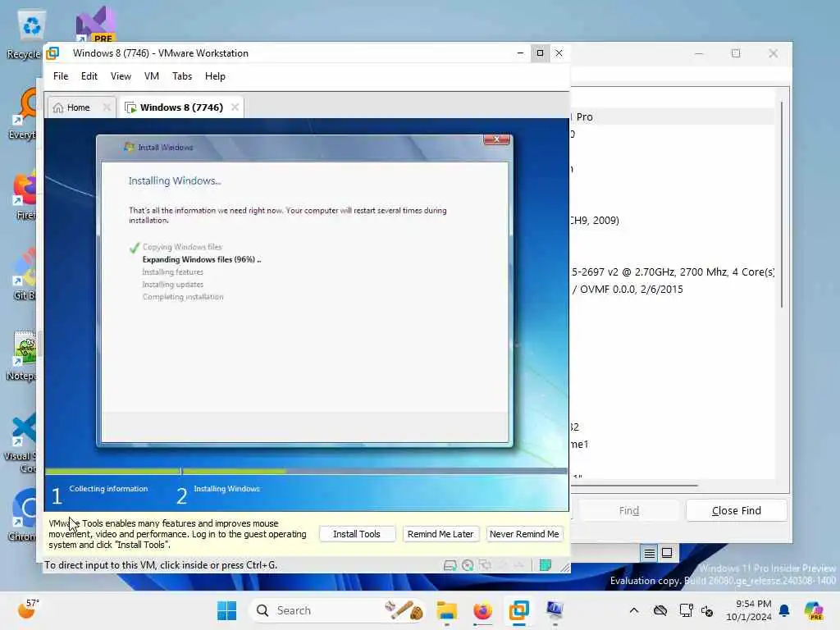840x630 pixels.
Task: Show hidden system tray icons
Action: coord(634,610)
